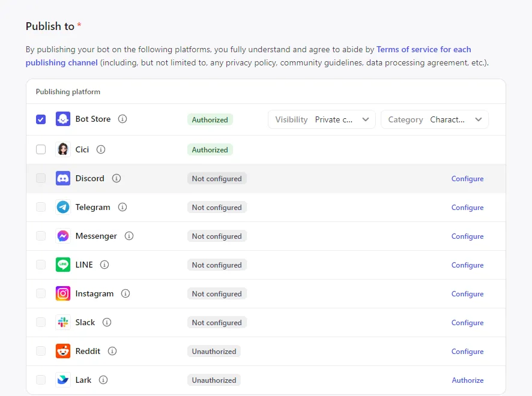
Task: Click Configure for Reddit
Action: point(467,352)
